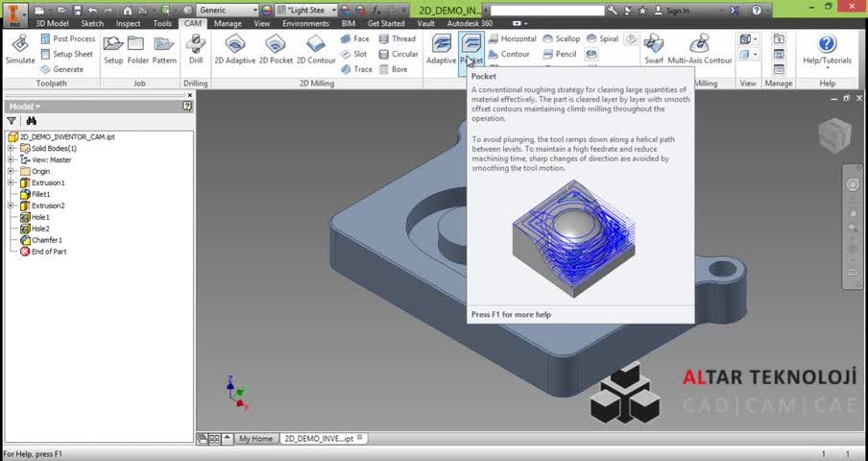Add a new Folder in Job panel
This screenshot has width=868, height=461.
tap(138, 50)
